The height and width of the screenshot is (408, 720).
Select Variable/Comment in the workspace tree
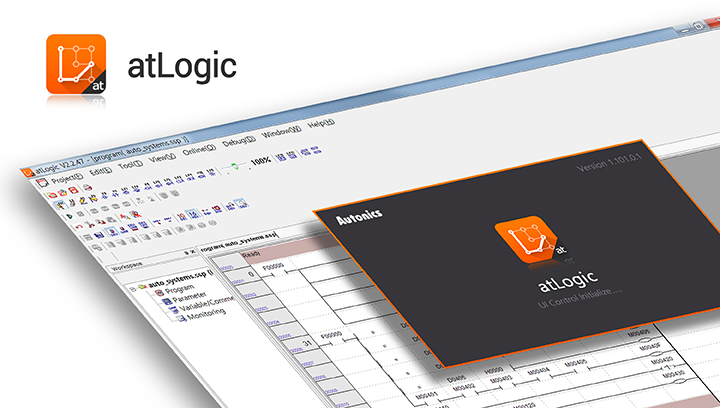pos(206,303)
